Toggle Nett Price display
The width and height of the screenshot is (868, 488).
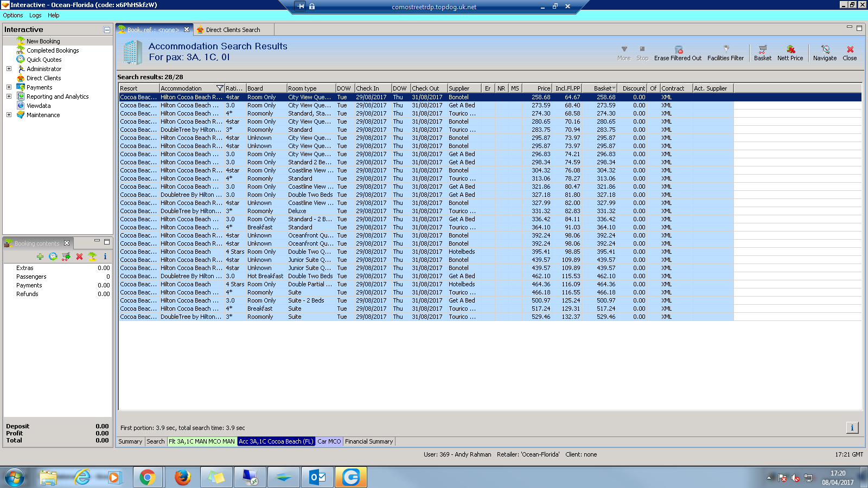tap(790, 53)
